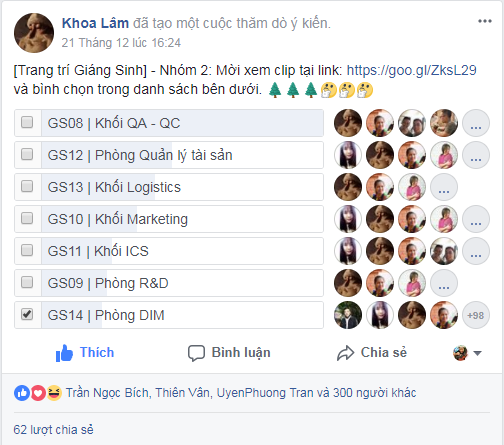
Task: Click Khoa Lâm's profile picture
Action: (x=34, y=33)
